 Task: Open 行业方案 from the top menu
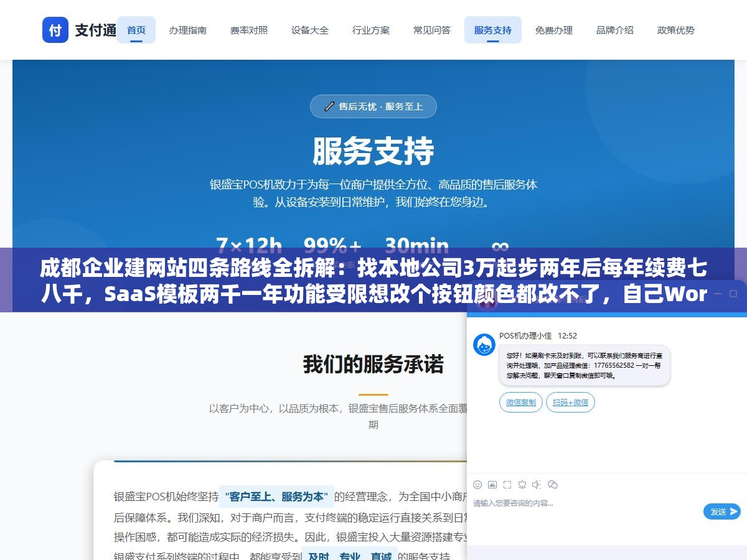[371, 30]
